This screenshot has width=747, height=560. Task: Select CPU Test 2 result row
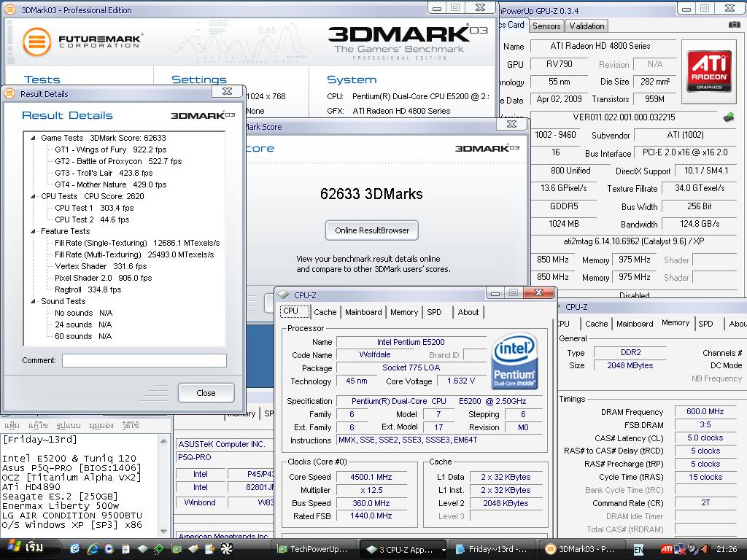pos(92,219)
